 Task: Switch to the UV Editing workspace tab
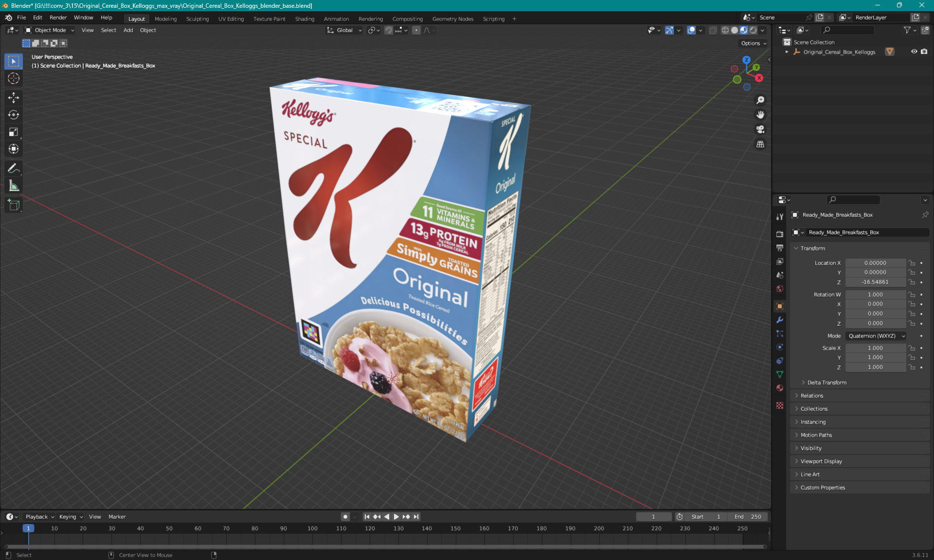coord(231,19)
